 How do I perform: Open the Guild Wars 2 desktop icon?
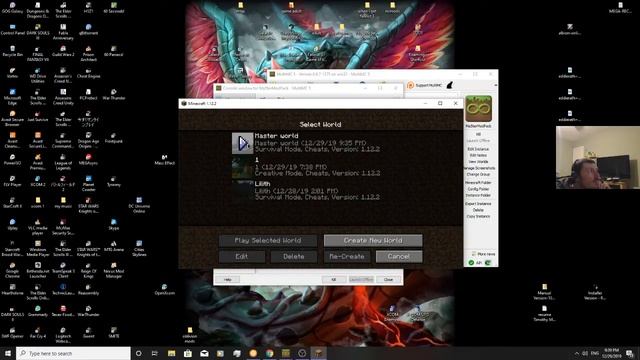coord(63,51)
